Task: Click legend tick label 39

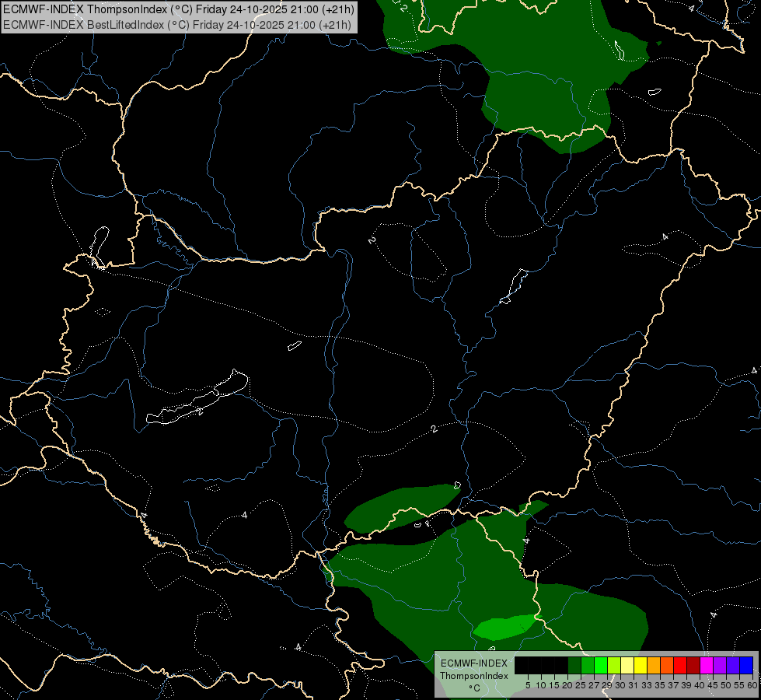Action: [x=686, y=685]
